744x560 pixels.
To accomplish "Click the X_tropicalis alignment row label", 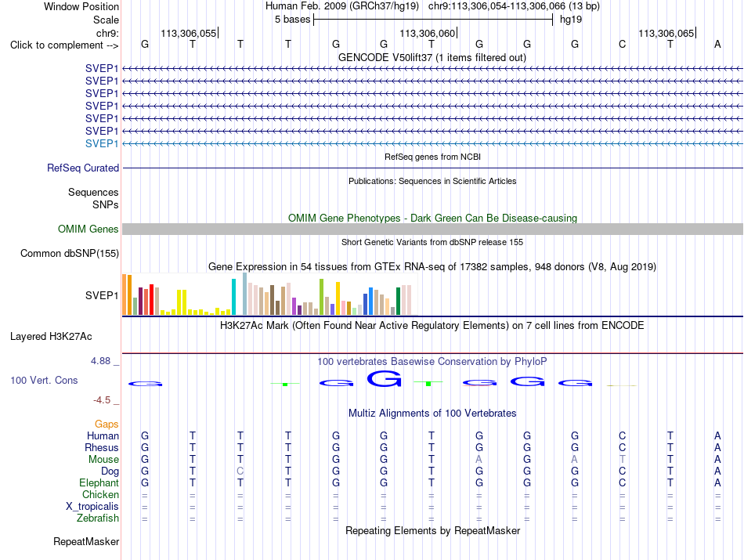I will (92, 507).
